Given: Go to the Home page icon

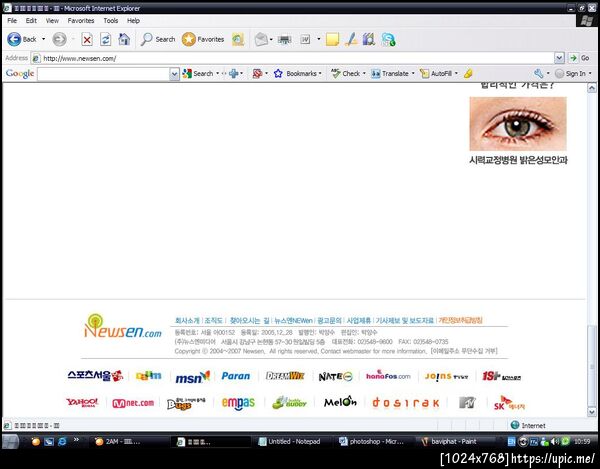Looking at the screenshot, I should pyautogui.click(x=124, y=39).
